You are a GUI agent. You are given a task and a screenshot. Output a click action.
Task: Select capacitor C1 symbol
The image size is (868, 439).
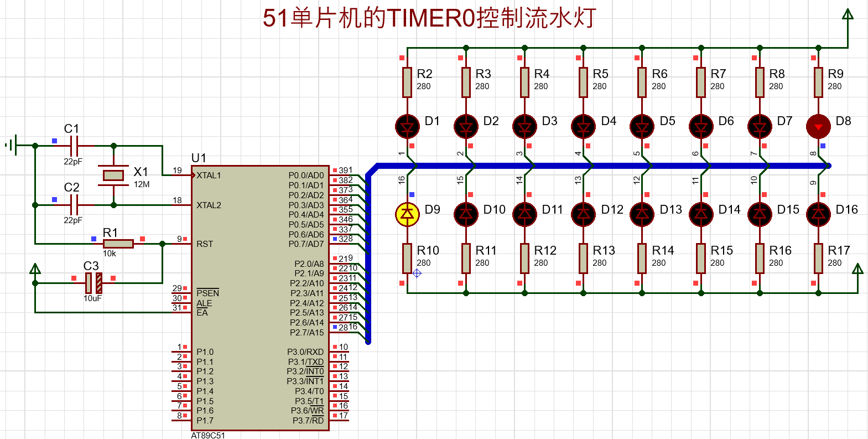[x=74, y=146]
